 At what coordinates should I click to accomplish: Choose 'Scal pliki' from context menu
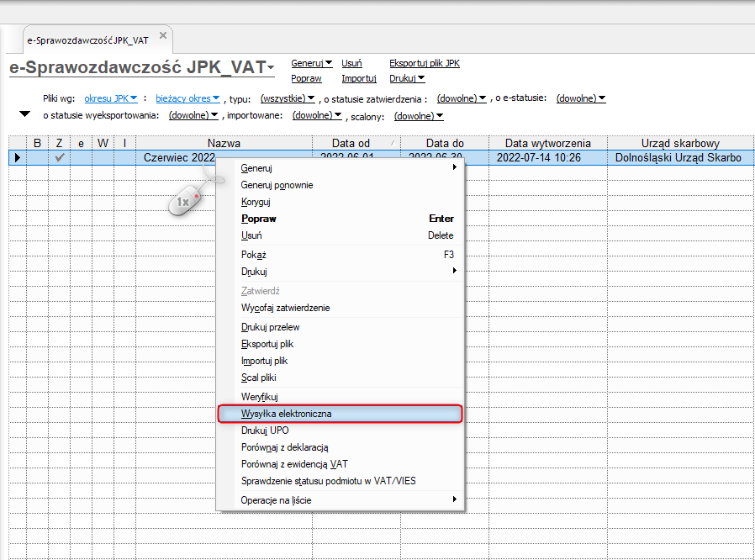(340, 378)
